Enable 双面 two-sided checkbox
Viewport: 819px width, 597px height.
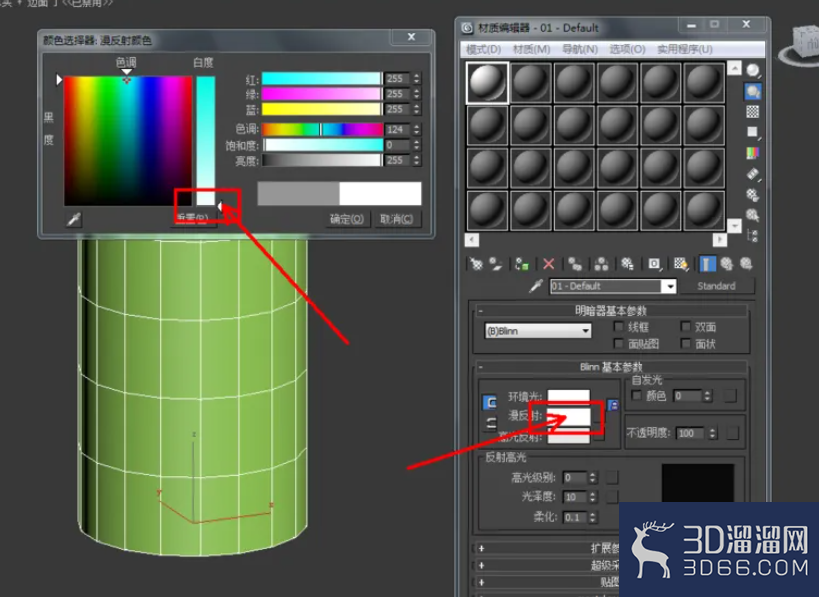click(x=686, y=326)
